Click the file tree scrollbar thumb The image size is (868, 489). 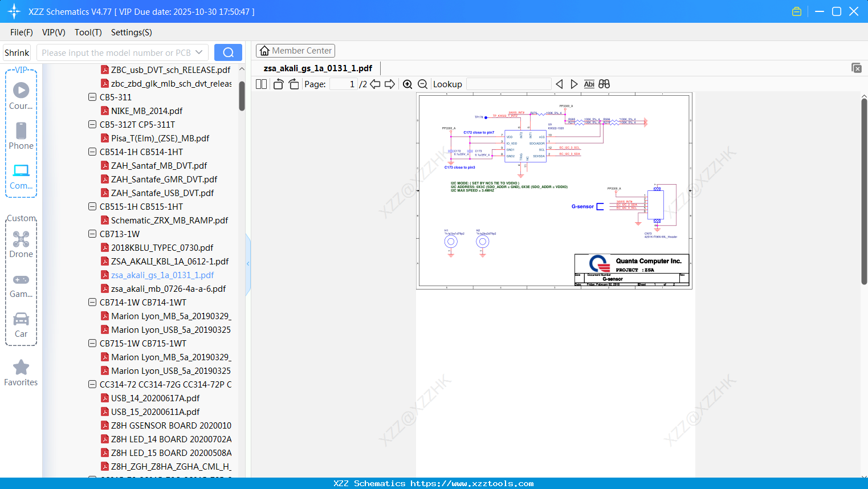tap(242, 96)
